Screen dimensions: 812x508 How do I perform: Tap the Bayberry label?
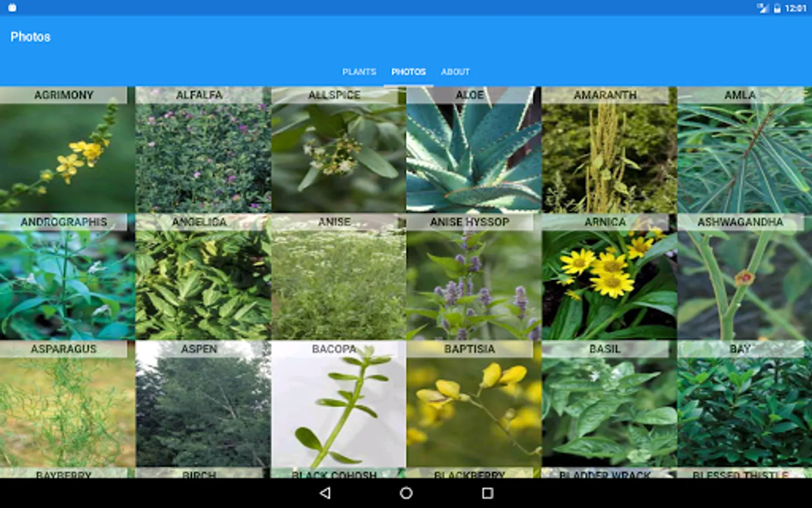pyautogui.click(x=64, y=475)
